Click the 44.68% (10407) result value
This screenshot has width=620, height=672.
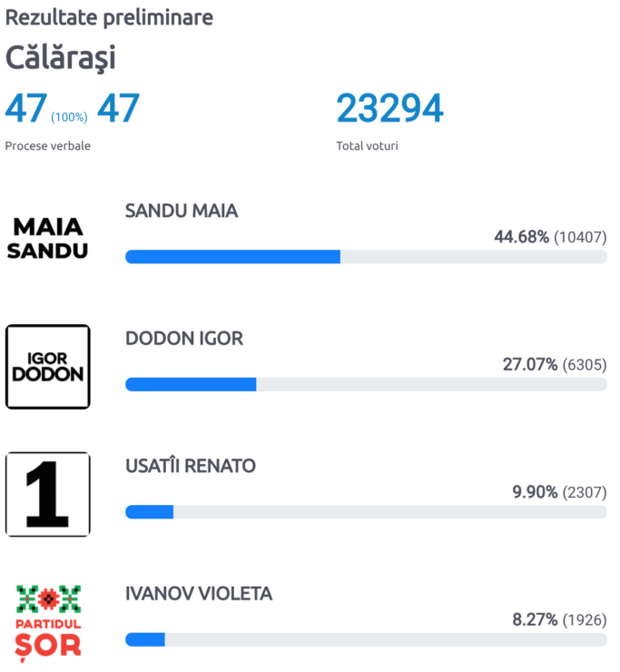[x=551, y=237]
